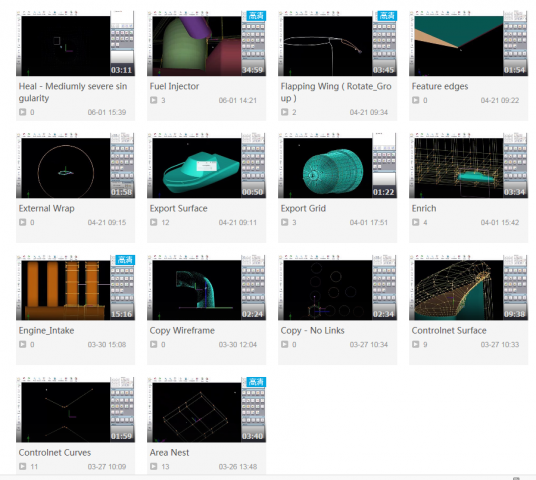Click the 'Area Nest' title link
Screen dimensions: 536x480
169,453
